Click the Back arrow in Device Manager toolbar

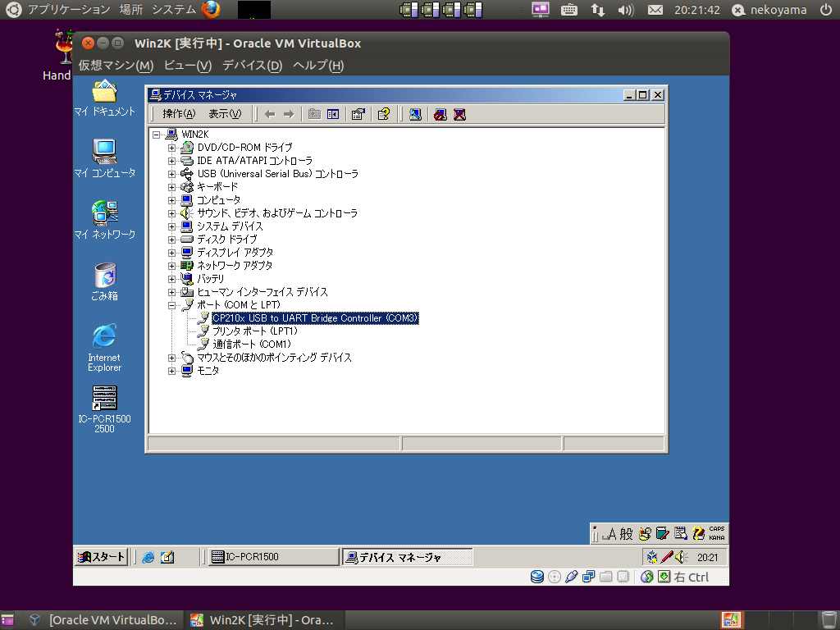[x=270, y=114]
